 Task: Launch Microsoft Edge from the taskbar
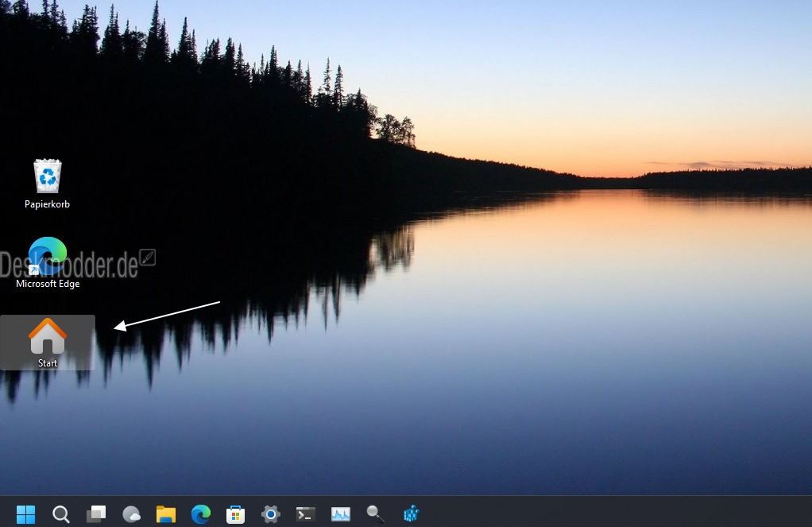[x=201, y=514]
